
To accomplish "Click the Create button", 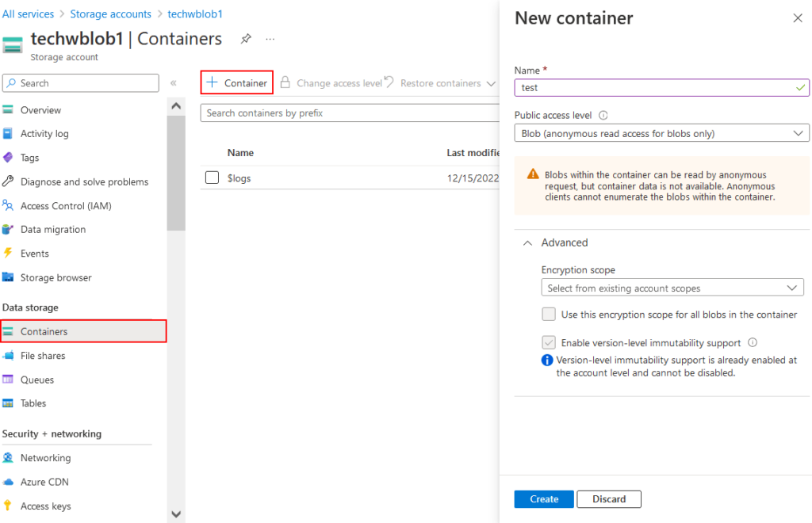I will [x=544, y=499].
